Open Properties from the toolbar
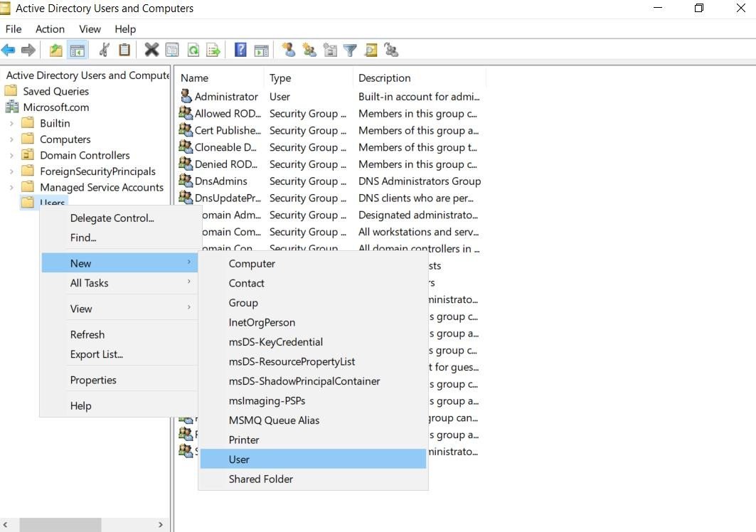 (172, 50)
